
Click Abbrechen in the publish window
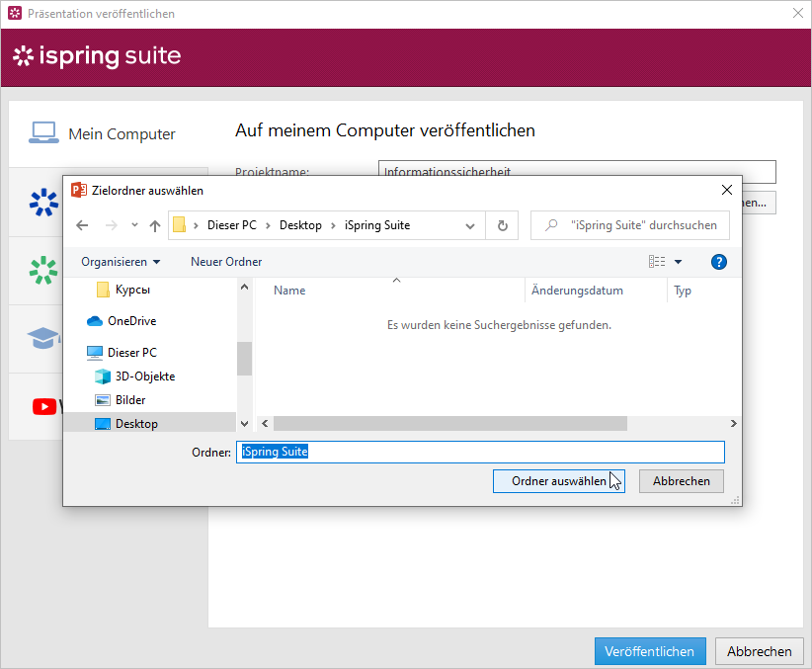pos(760,651)
